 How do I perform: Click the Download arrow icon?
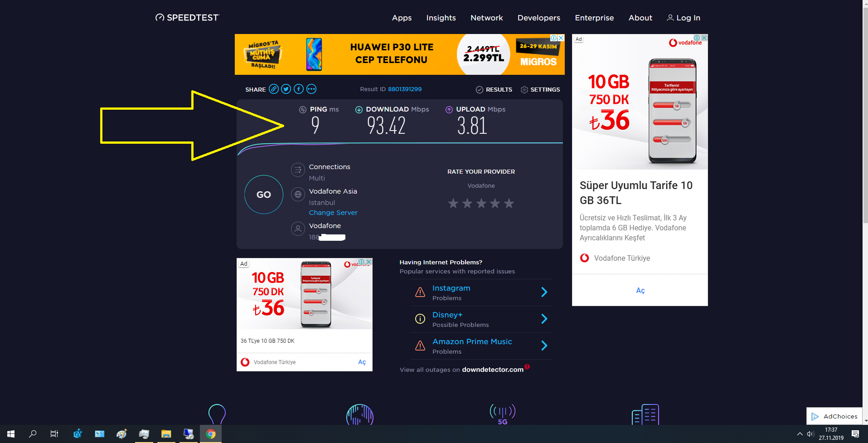(359, 109)
